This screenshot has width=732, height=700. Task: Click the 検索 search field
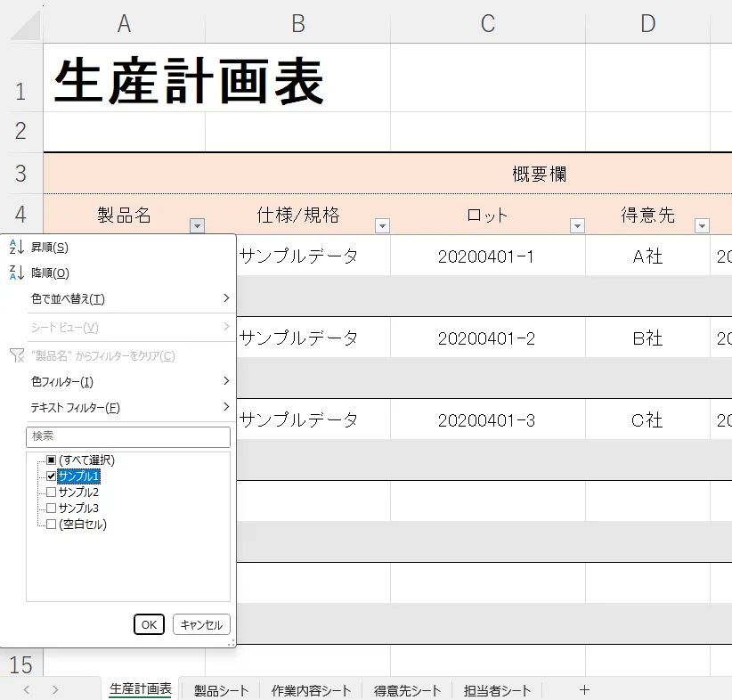point(127,436)
